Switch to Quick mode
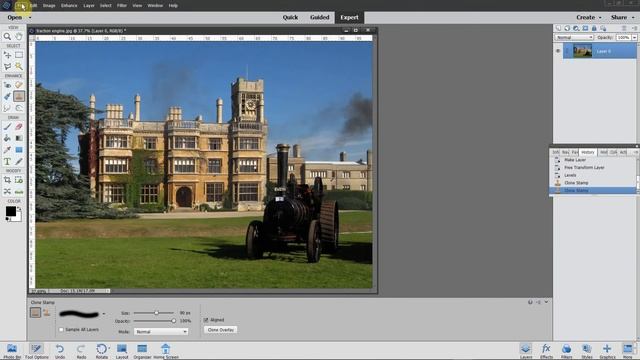 click(290, 18)
